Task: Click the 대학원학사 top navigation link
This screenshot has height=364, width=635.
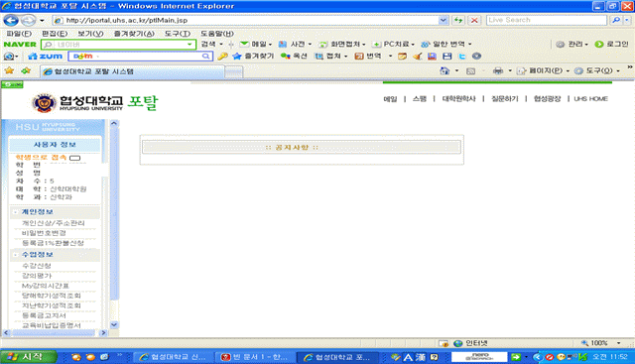Action: (458, 99)
